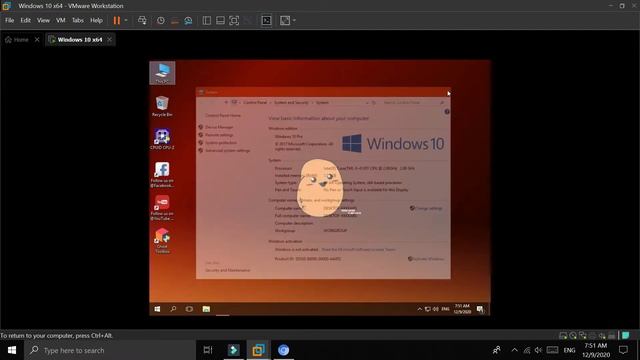Open the console view icon

tap(266, 20)
